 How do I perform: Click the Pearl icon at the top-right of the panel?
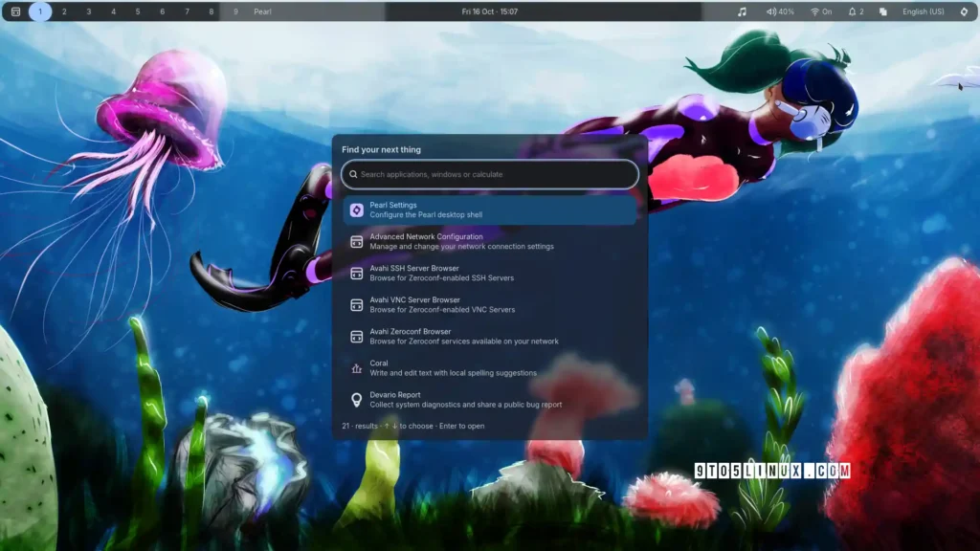pos(964,11)
